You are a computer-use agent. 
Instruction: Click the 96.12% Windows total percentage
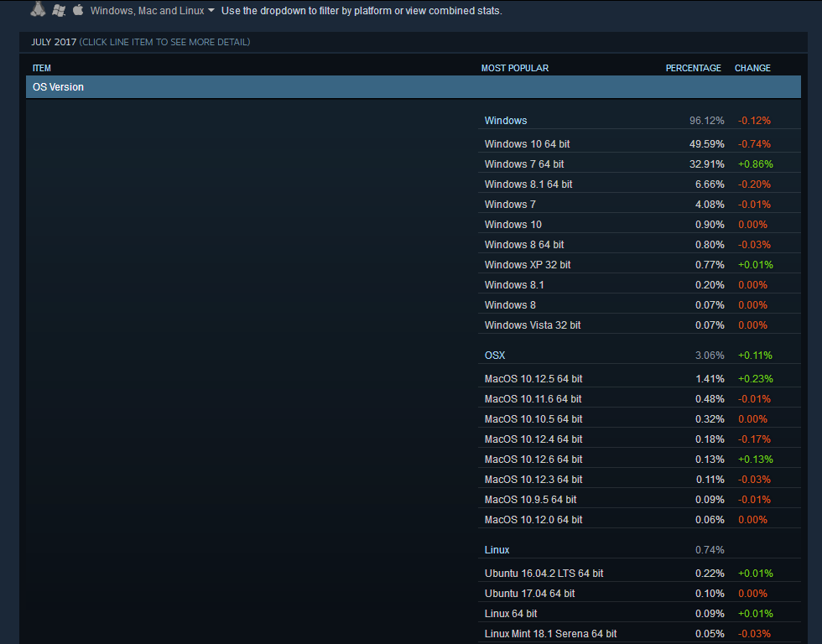[706, 121]
